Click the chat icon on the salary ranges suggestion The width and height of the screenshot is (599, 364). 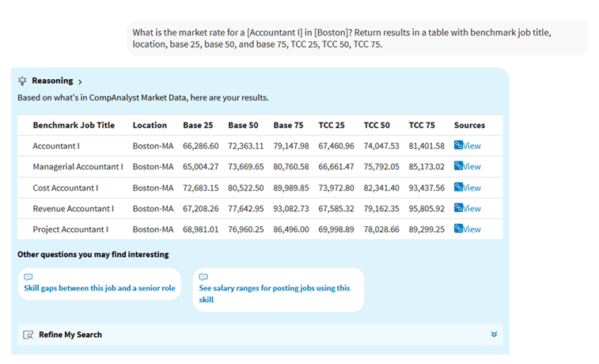[203, 277]
